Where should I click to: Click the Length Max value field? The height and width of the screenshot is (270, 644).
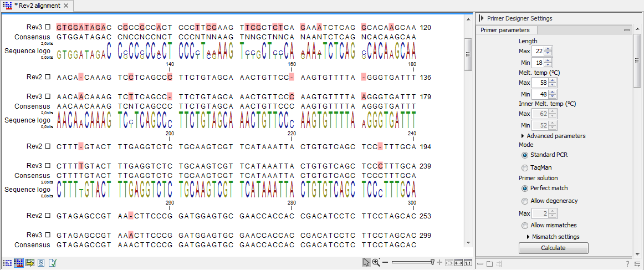coord(538,51)
